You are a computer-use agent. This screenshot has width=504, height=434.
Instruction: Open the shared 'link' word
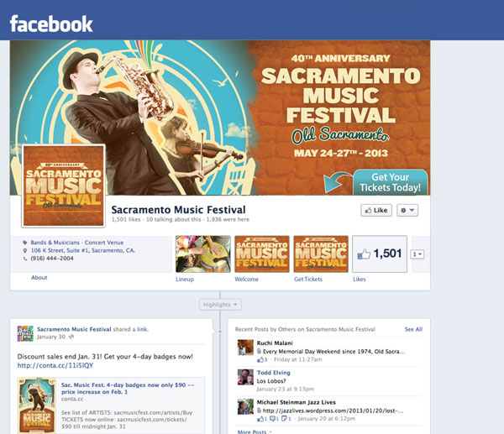pos(142,329)
